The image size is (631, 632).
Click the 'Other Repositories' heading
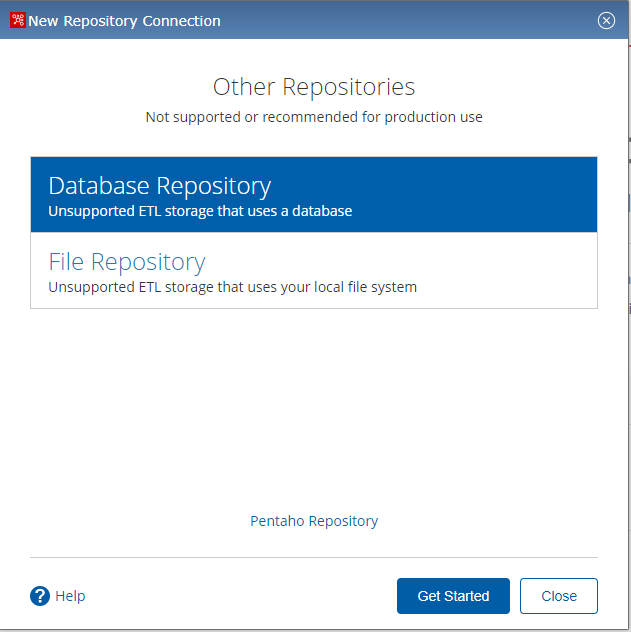314,87
